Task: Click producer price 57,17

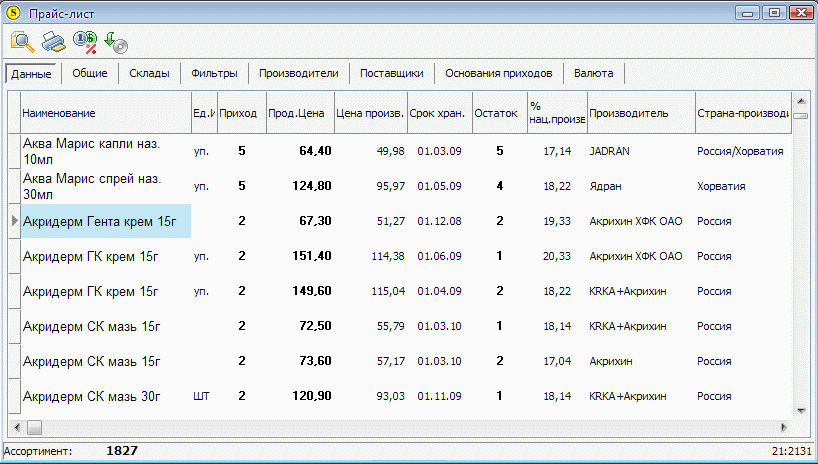Action: 390,361
